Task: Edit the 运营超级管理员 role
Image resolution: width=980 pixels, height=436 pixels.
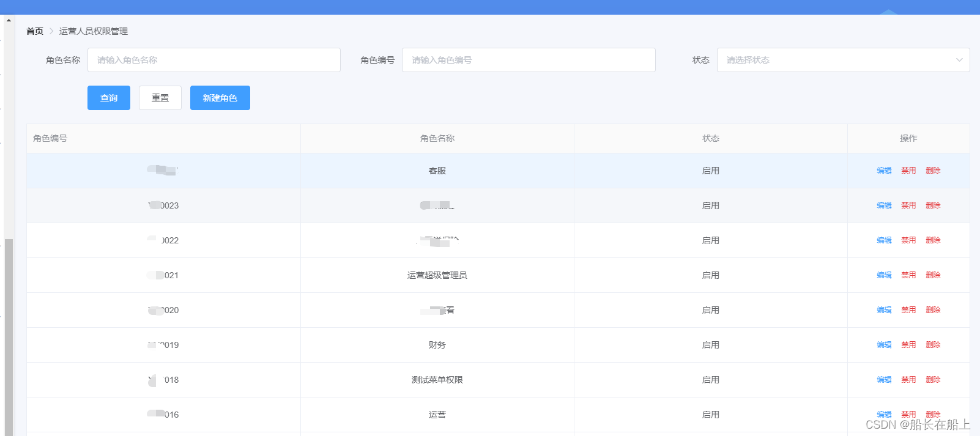Action: 884,275
